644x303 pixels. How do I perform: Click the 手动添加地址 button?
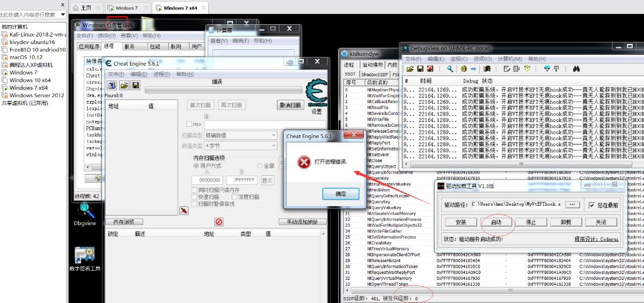pos(303,222)
